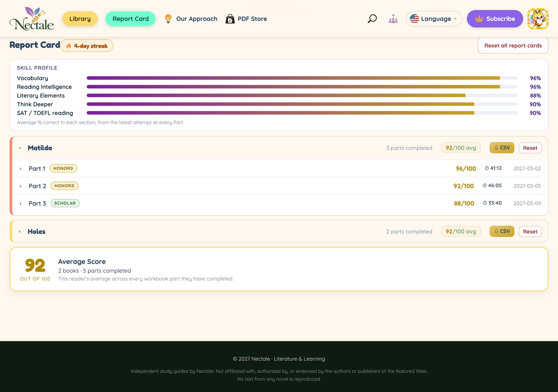Reset the Holes report card
558x392 pixels.
click(x=530, y=232)
